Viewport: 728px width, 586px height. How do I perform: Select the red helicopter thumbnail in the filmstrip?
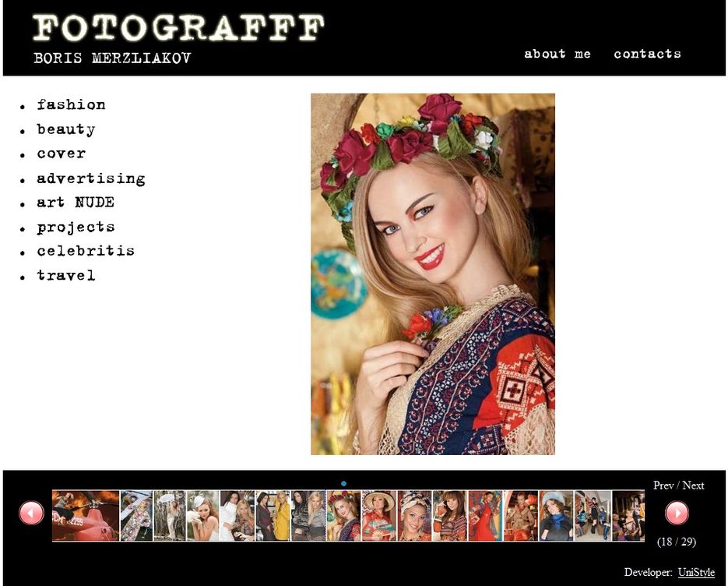[85, 514]
